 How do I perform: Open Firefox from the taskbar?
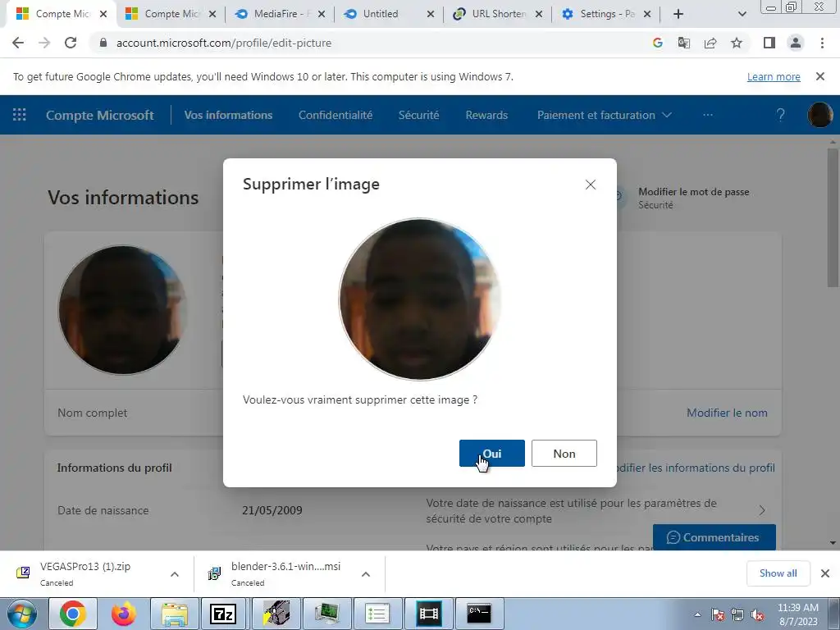pos(124,614)
